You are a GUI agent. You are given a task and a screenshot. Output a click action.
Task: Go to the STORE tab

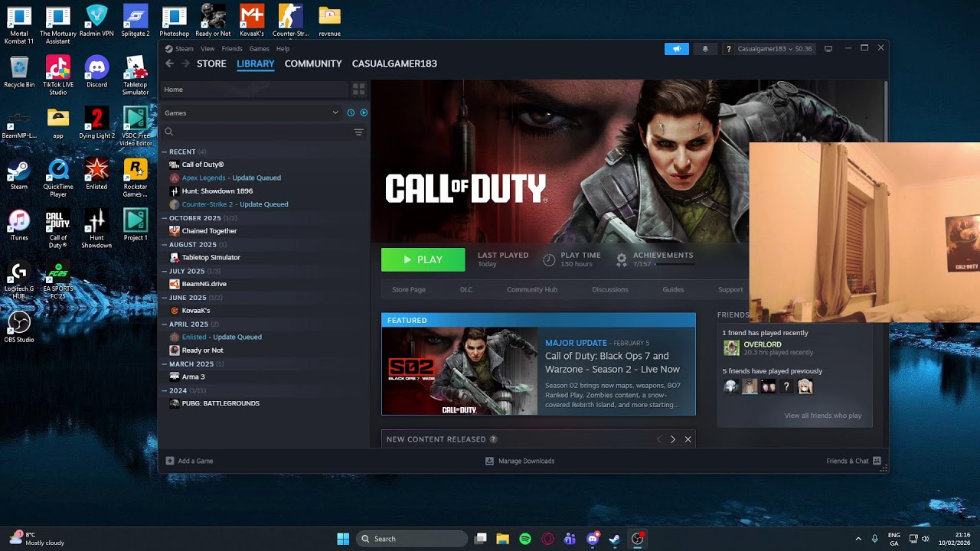click(x=211, y=64)
